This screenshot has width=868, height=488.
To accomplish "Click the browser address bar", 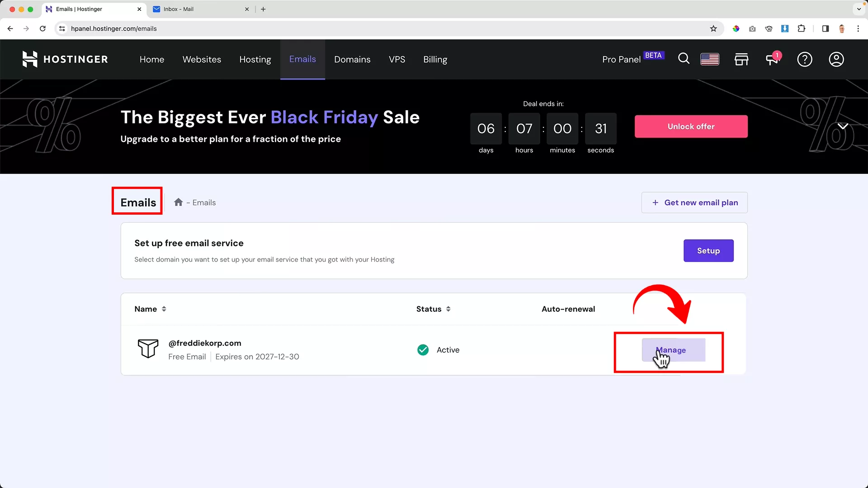I will tap(362, 28).
